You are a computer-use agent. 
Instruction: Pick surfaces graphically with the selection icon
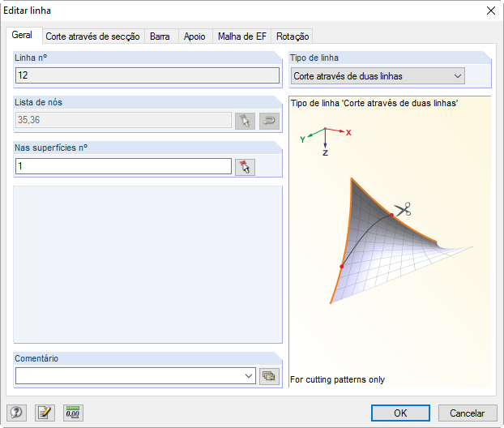(x=245, y=166)
